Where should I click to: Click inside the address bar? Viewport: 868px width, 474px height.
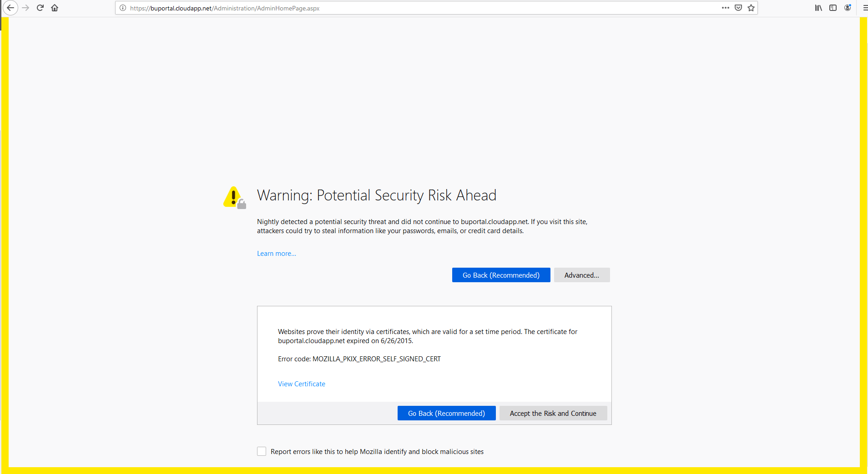click(409, 8)
